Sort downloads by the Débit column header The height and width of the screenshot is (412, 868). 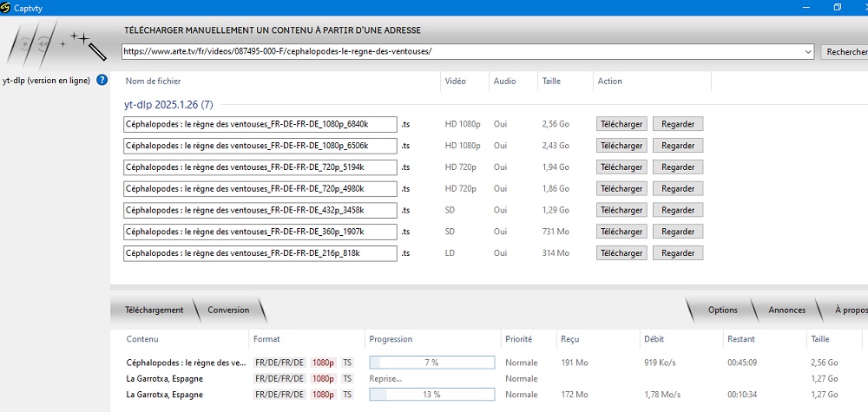point(654,339)
